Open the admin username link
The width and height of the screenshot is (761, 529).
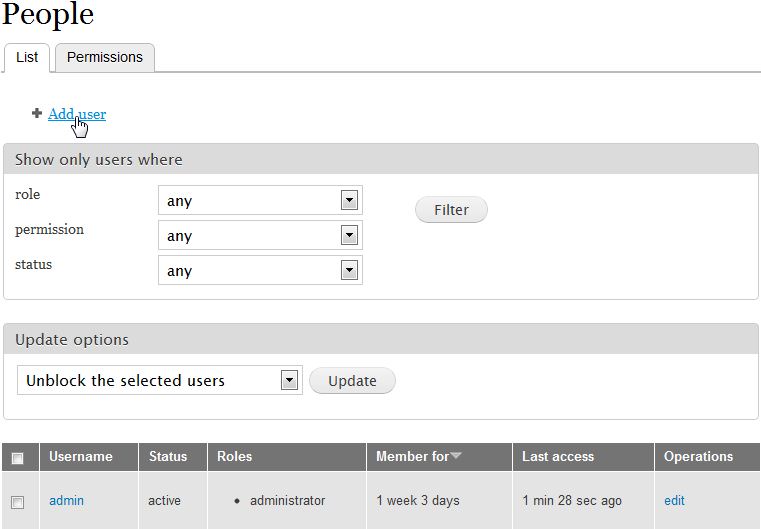tap(66, 500)
